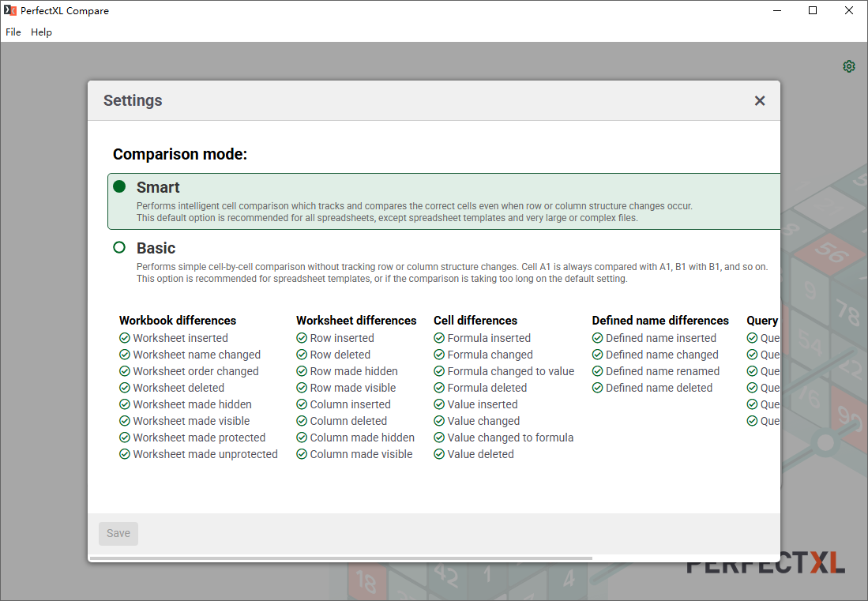868x601 pixels.
Task: Toggle first Query difference check icon
Action: tap(753, 338)
